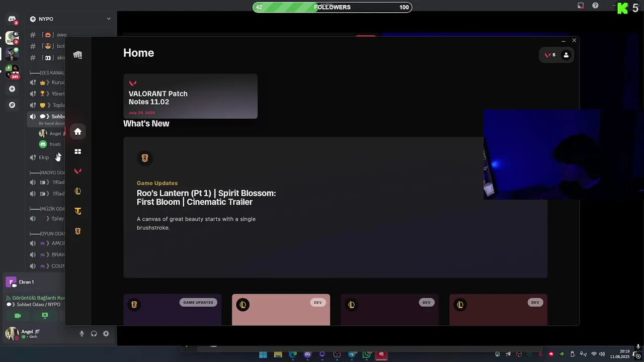Open VALORANT Patch Notes 11.02 card
This screenshot has height=362, width=644.
tap(190, 96)
